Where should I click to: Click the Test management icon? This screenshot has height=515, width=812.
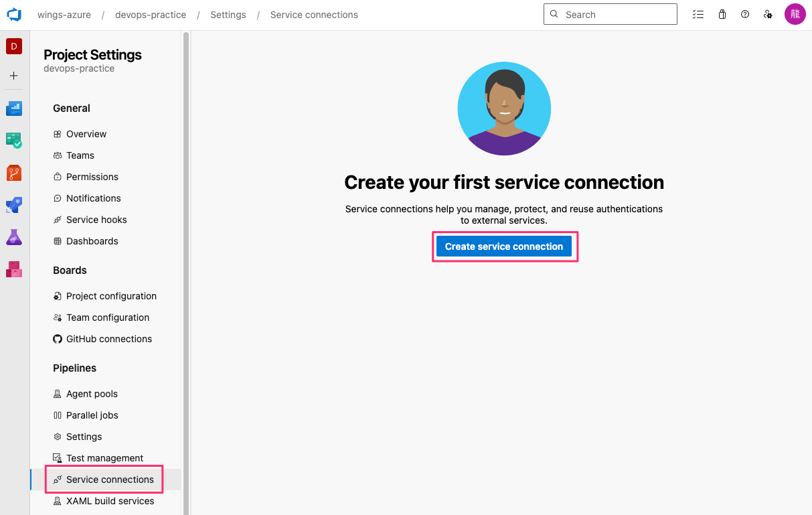pyautogui.click(x=58, y=458)
